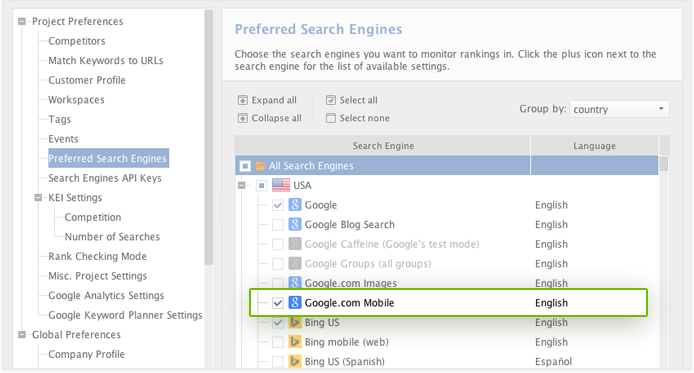694x373 pixels.
Task: Check the Google Groups checkbox
Action: (278, 264)
